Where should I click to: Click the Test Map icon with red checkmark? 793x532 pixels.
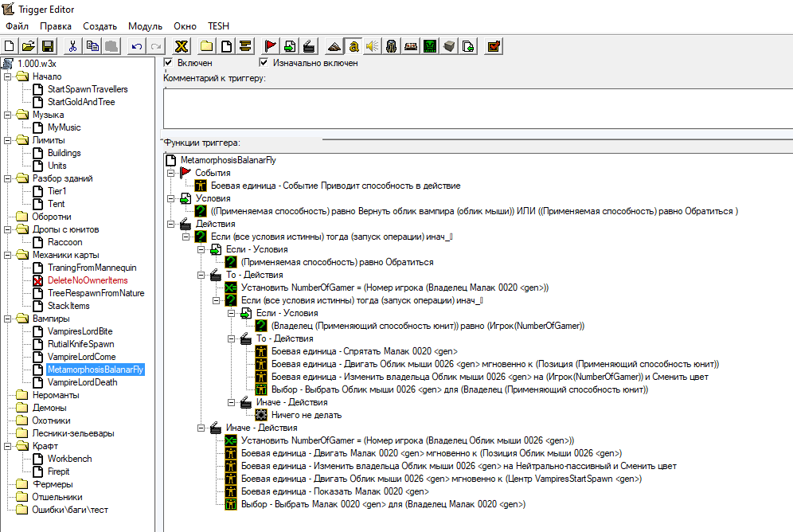coord(494,46)
